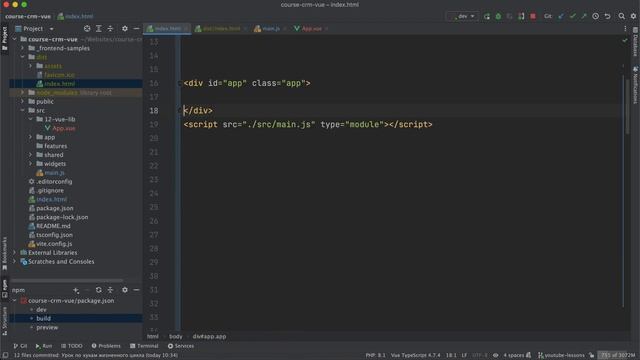
Task: Click the red stop button in toolbar
Action: coord(533,16)
